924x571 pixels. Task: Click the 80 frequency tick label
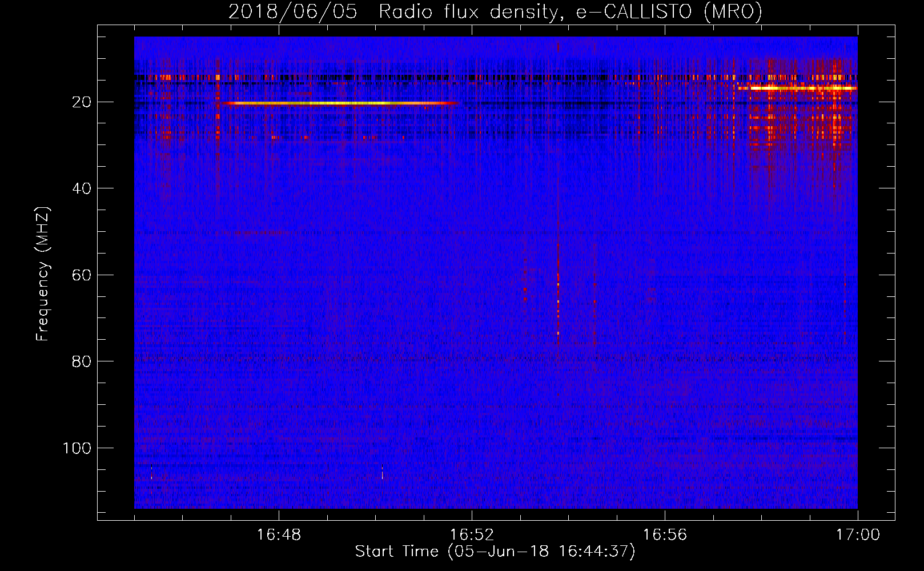pos(82,361)
